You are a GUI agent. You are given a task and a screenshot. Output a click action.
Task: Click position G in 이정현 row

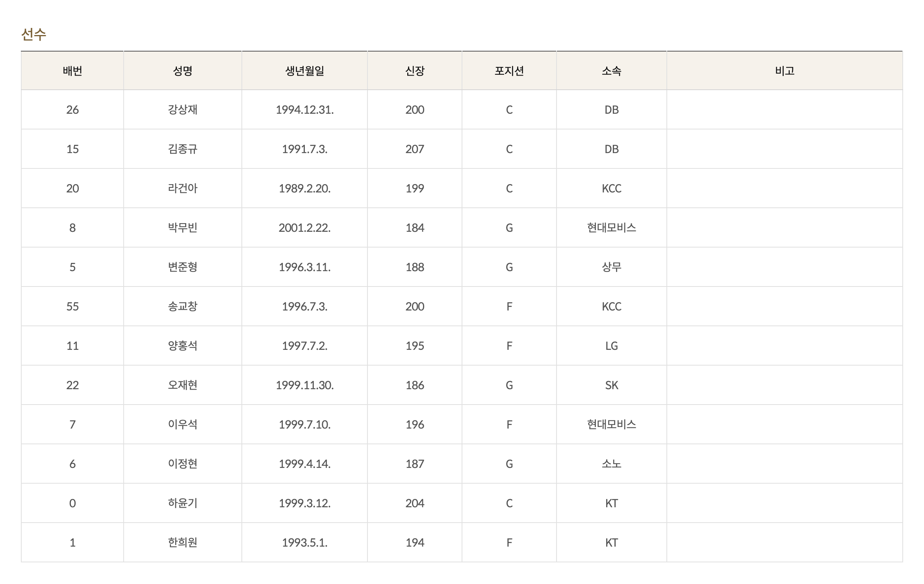coord(509,464)
